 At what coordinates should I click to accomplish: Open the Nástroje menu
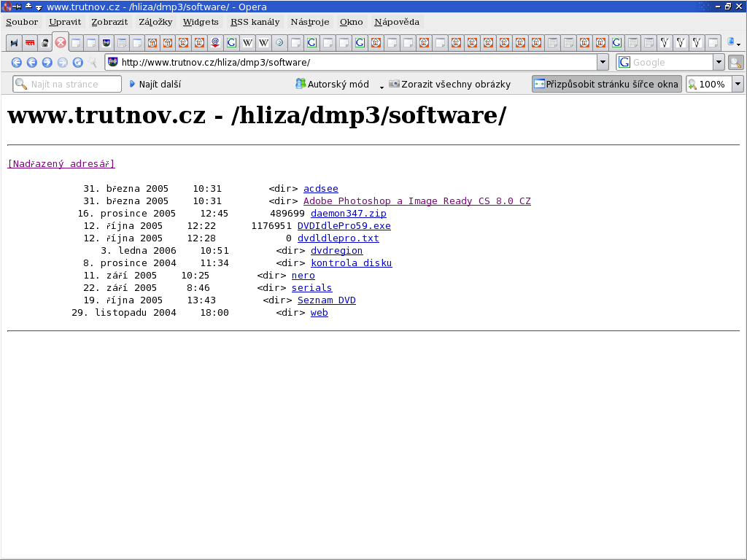point(309,22)
